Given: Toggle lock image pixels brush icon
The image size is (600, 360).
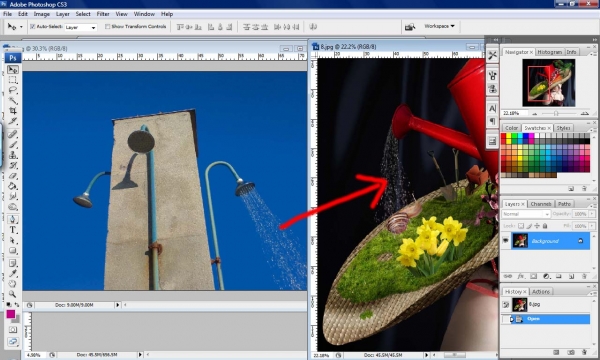Looking at the screenshot, I should tap(529, 226).
